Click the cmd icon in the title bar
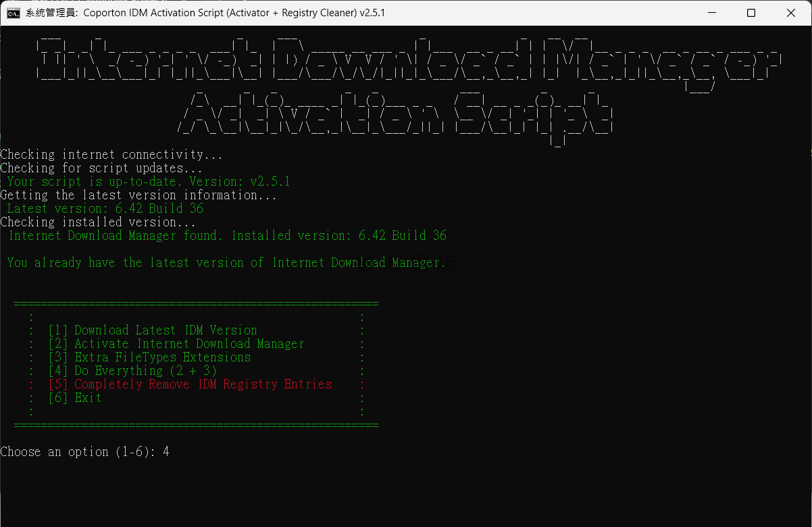 coord(13,13)
